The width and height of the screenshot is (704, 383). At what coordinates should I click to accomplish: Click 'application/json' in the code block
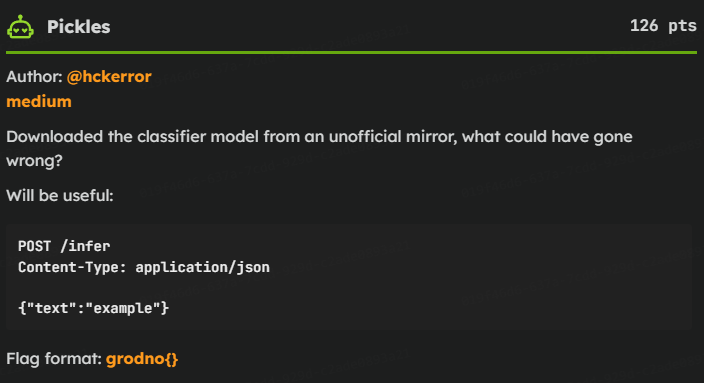tap(202, 268)
